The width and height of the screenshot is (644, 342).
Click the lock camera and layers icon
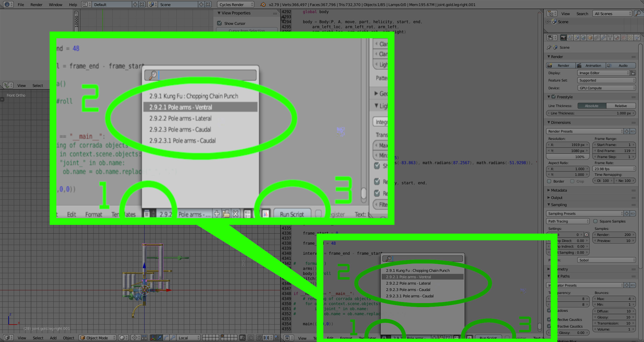tap(243, 338)
